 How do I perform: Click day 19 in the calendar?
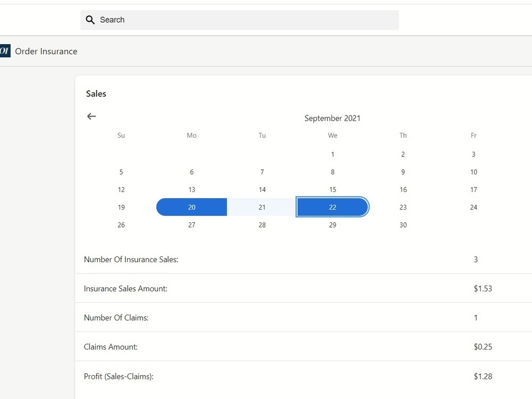[121, 207]
